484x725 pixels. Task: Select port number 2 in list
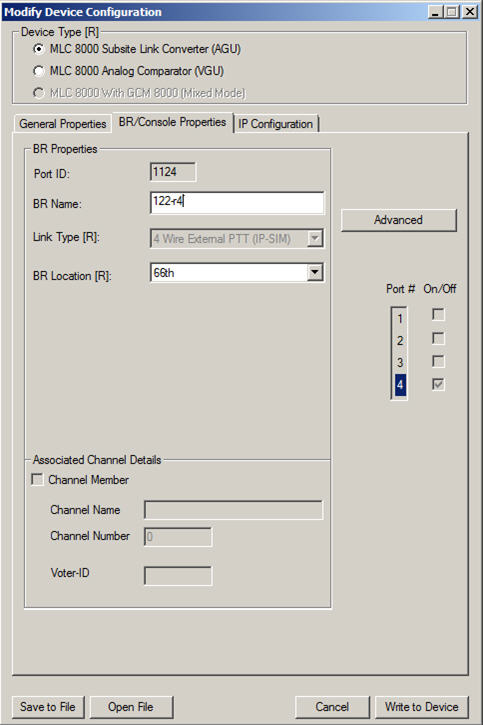pyautogui.click(x=400, y=341)
